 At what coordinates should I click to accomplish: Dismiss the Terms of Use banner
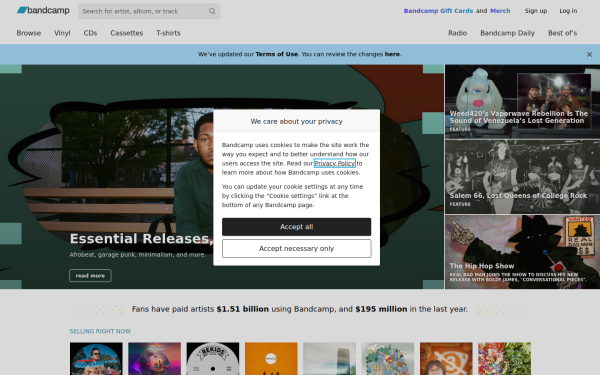[x=589, y=54]
